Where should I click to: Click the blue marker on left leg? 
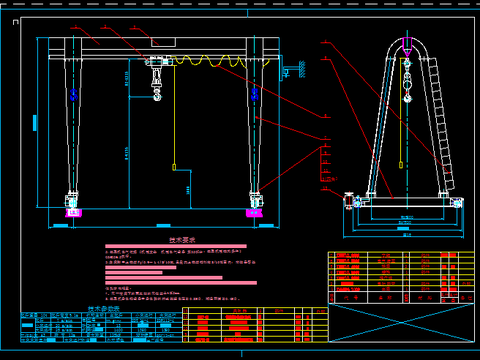point(74,95)
